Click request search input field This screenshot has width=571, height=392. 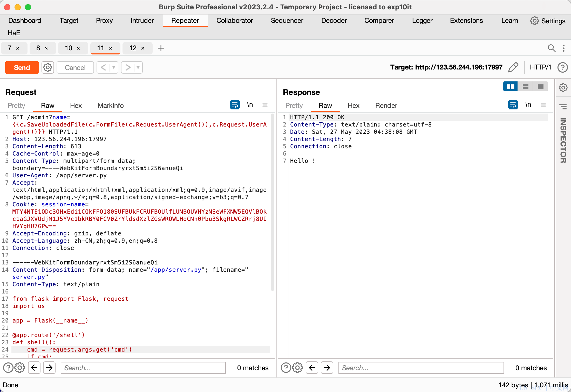pyautogui.click(x=143, y=368)
